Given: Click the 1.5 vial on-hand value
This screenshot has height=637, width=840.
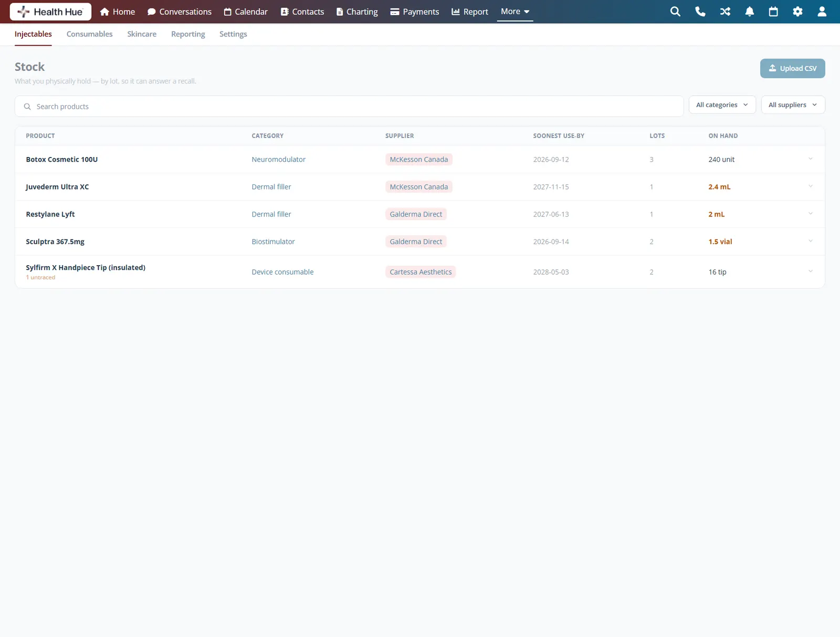Looking at the screenshot, I should [x=720, y=242].
